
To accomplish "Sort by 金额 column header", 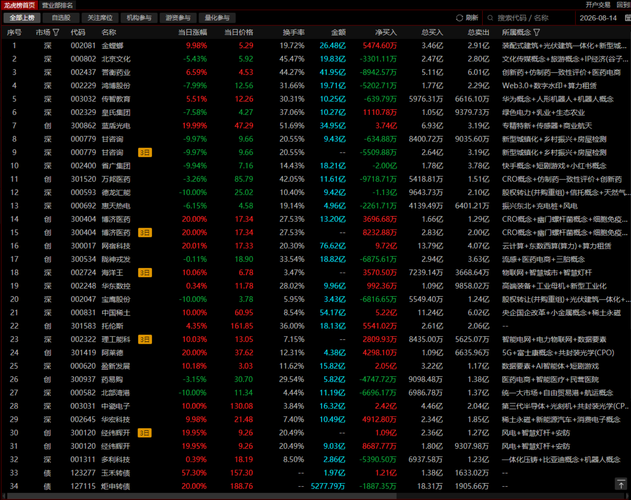I will [x=338, y=32].
